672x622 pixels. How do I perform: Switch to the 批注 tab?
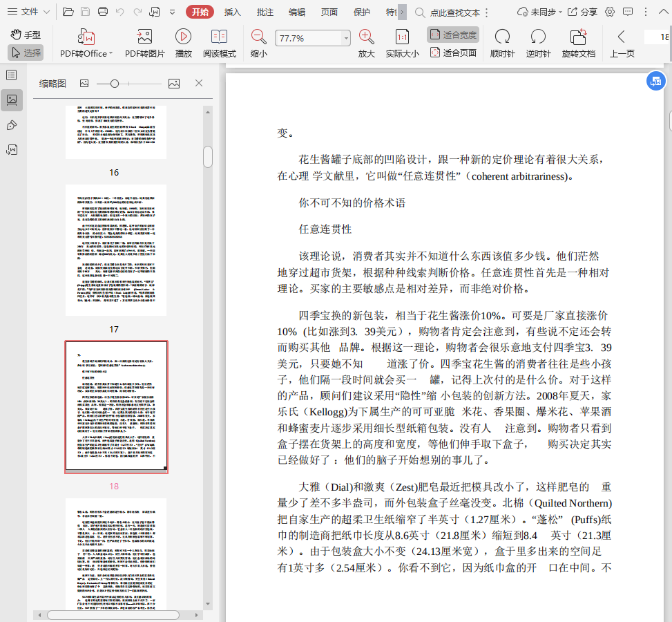[265, 12]
